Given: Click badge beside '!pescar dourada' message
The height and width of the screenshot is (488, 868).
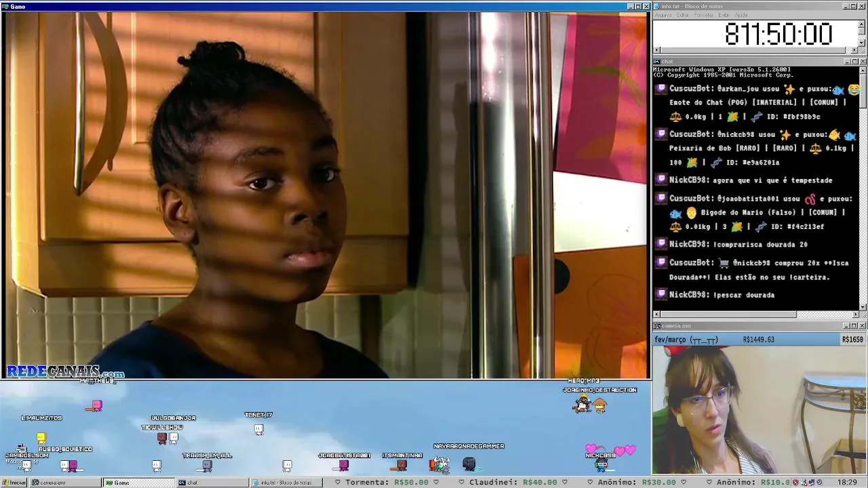Looking at the screenshot, I should coord(661,294).
